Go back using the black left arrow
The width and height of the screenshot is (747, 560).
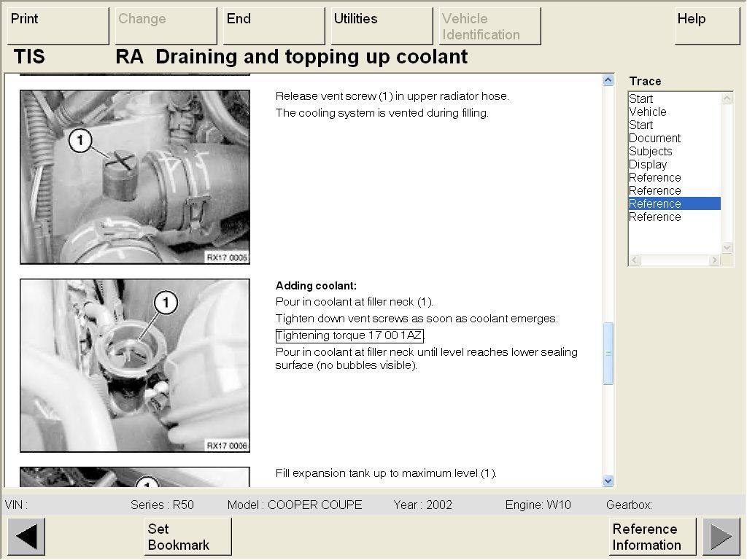click(26, 537)
